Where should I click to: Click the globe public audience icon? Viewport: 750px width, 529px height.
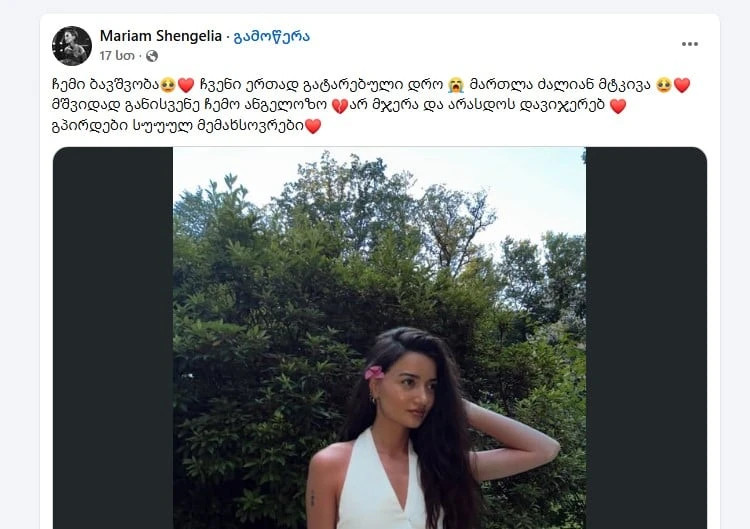152,56
